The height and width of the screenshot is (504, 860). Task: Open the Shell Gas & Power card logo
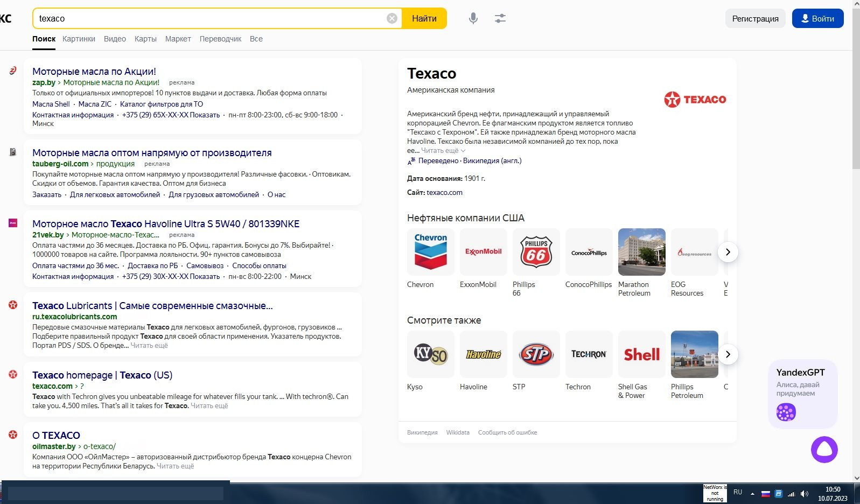coord(642,354)
